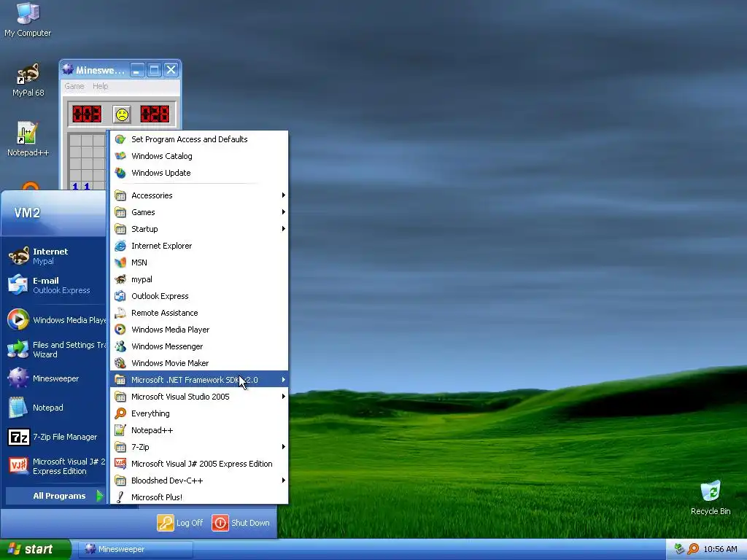Launch mypal from All Programs list
The width and height of the screenshot is (747, 560).
pyautogui.click(x=199, y=279)
